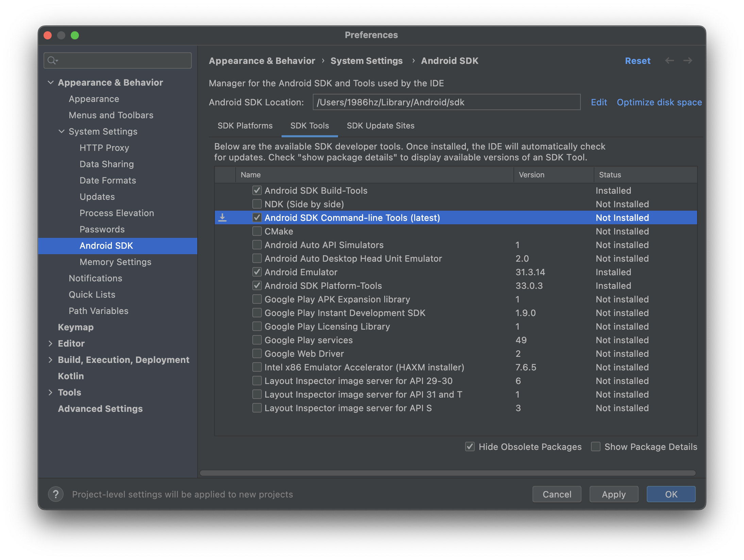Image resolution: width=744 pixels, height=560 pixels.
Task: Expand Build, Execution, Deployment section
Action: coord(50,360)
